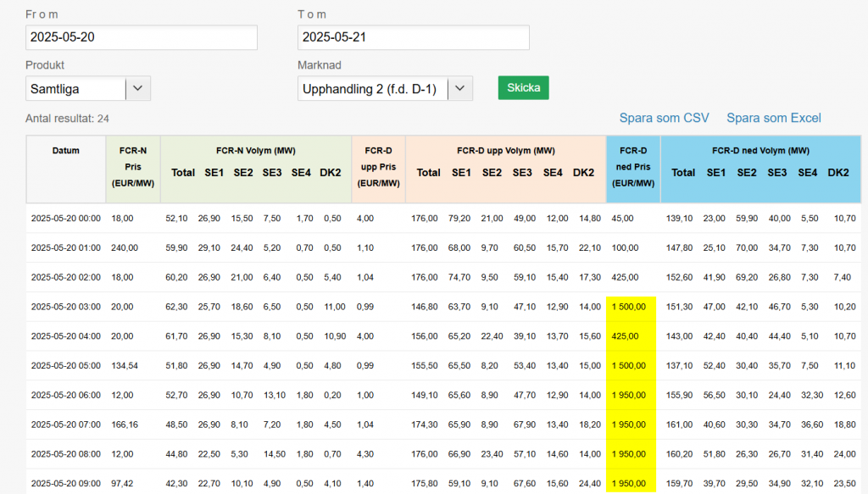The image size is (868, 494).
Task: Expand the Marknad dropdown showing Upphandling 2
Action: 385,88
